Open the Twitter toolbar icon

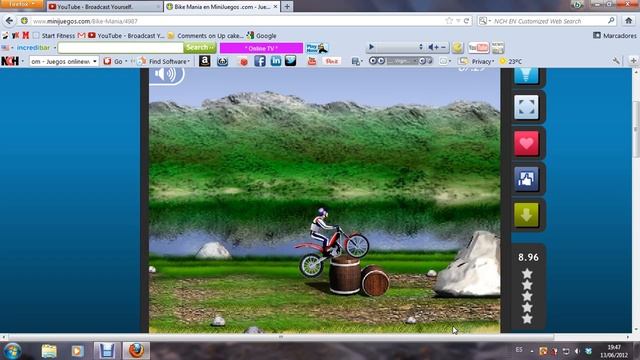click(291, 61)
